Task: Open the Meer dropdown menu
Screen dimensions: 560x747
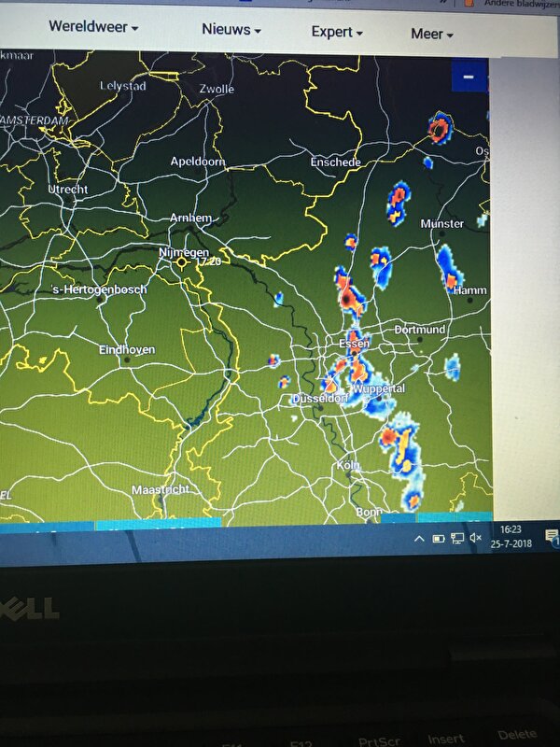Action: (432, 35)
